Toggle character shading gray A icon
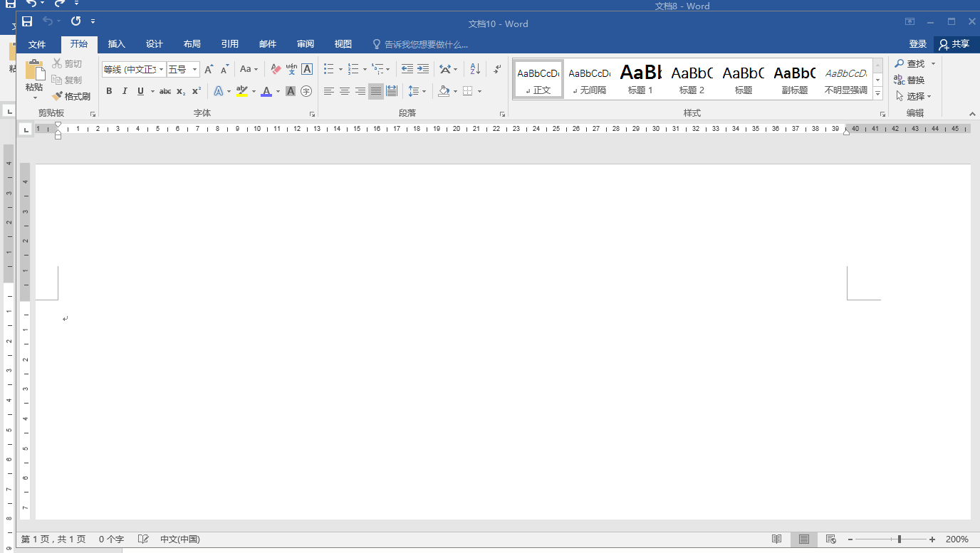Viewport: 980px width, 553px height. [x=291, y=91]
